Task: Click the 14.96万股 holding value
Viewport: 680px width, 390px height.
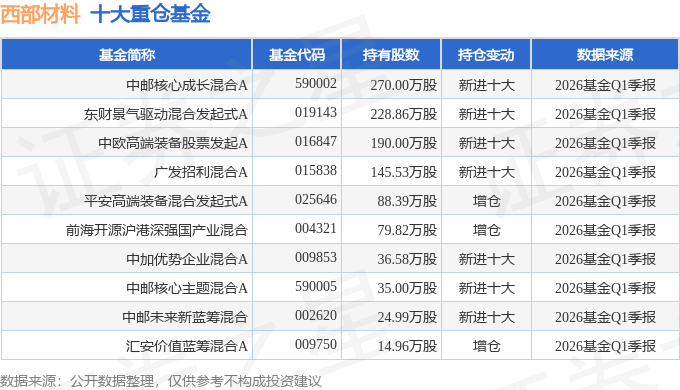Action: point(407,346)
